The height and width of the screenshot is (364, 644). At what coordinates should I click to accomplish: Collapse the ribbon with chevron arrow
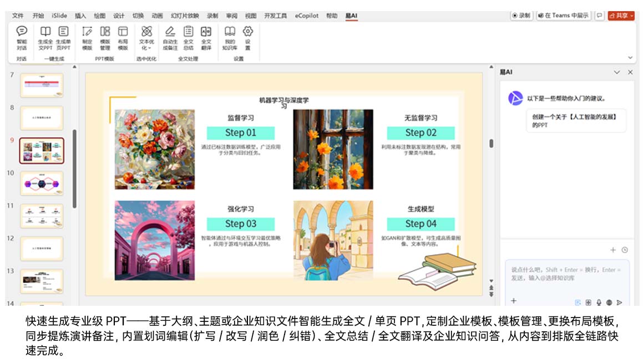coord(630,58)
